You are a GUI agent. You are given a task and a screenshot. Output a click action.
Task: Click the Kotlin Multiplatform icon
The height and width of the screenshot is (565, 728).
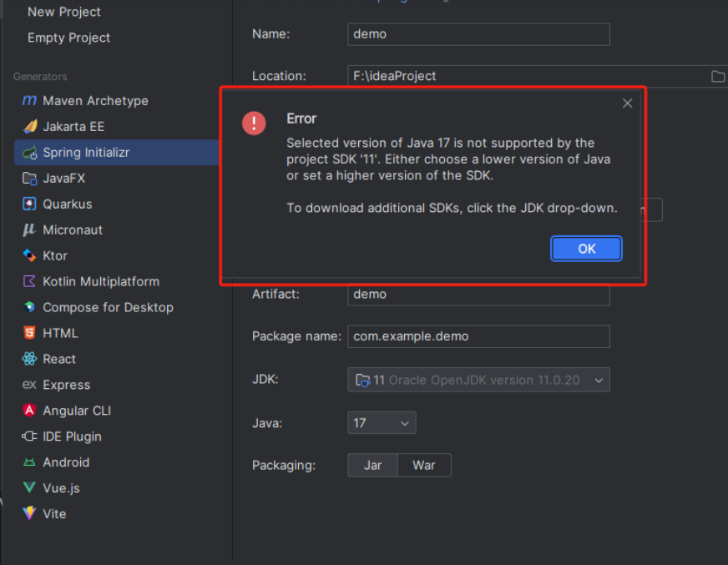(29, 281)
